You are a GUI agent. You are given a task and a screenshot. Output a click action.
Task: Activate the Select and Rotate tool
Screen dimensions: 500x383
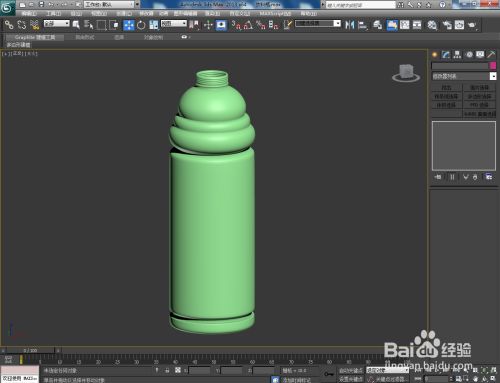141,25
